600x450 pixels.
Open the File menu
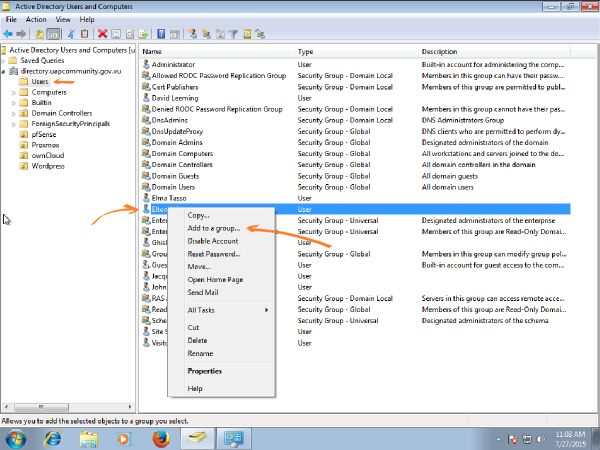11,20
